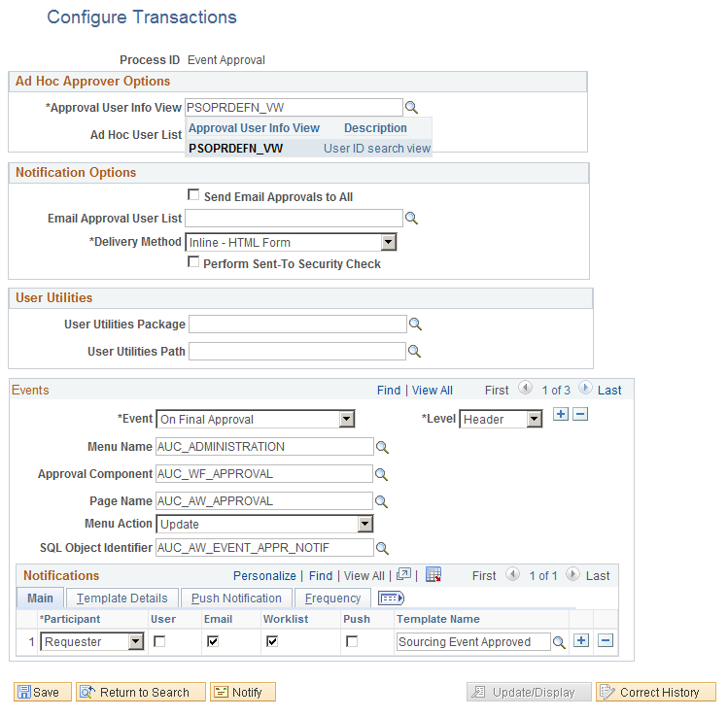Open lookup for Page Name field
This screenshot has width=728, height=718.
(x=381, y=501)
